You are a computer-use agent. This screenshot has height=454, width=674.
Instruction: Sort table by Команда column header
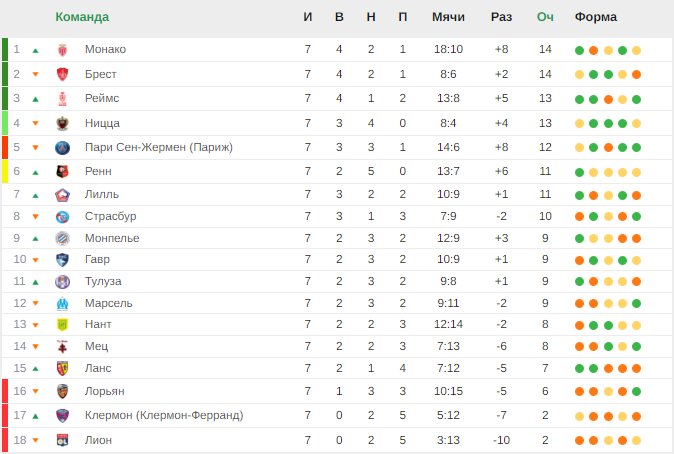click(82, 17)
